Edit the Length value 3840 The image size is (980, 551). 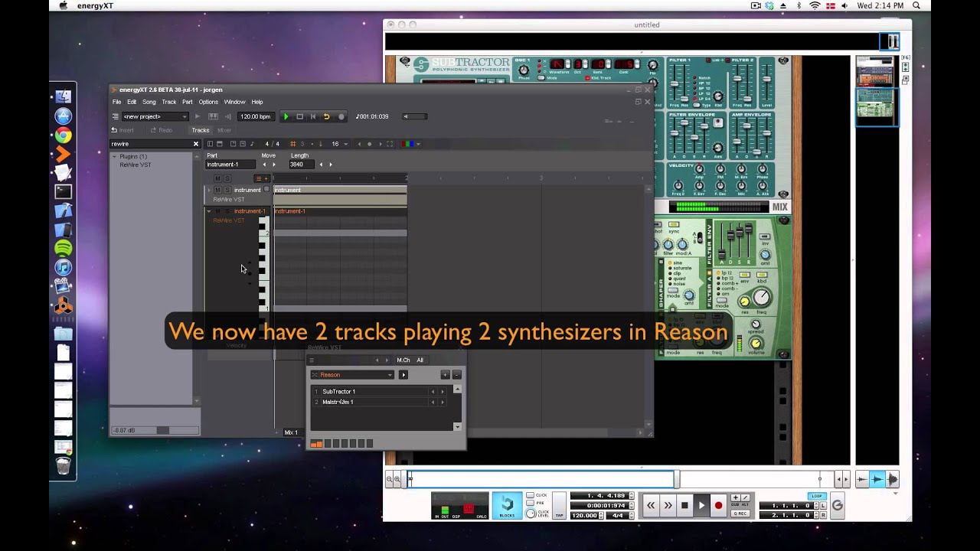click(x=302, y=165)
